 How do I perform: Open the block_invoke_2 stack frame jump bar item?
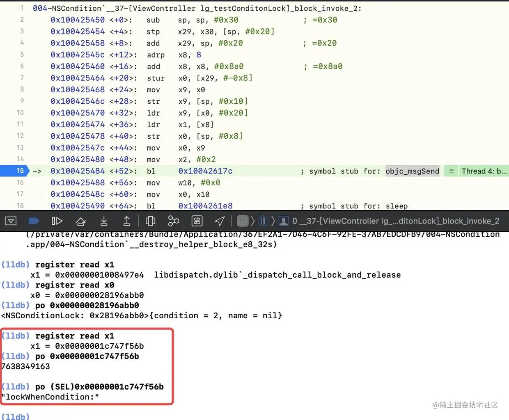396,221
